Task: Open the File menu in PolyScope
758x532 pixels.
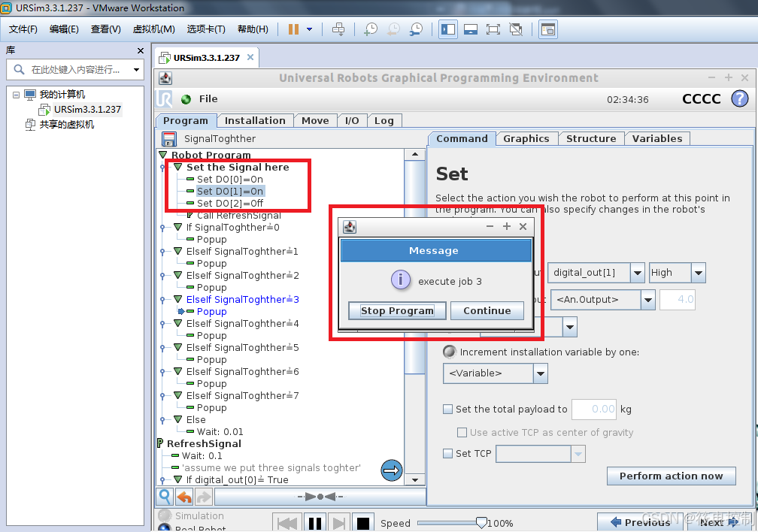Action: 208,99
